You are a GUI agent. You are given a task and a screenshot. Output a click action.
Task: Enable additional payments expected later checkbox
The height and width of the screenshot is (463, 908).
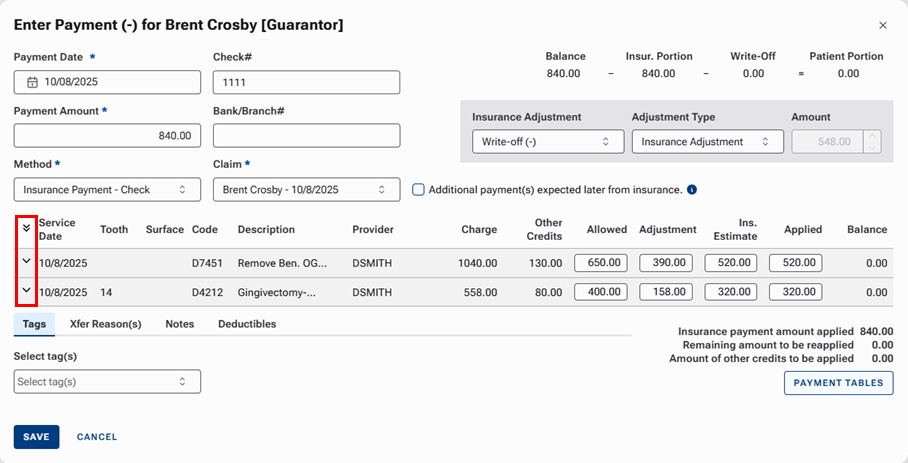pos(419,189)
